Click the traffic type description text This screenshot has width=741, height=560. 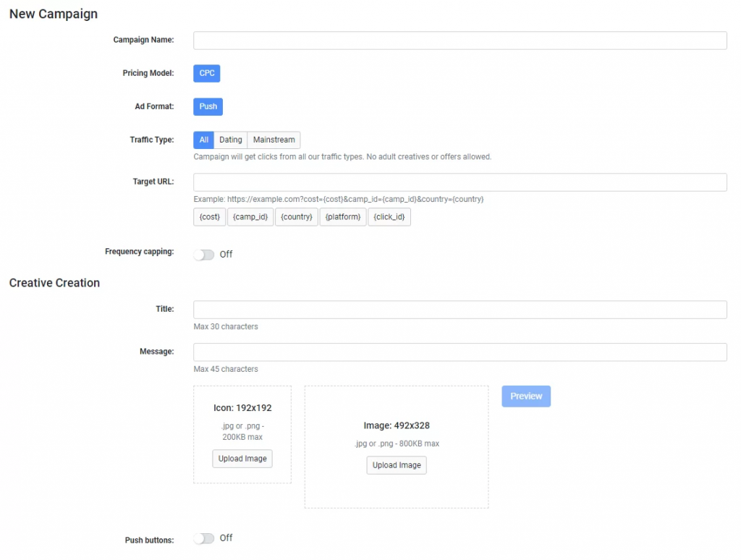tap(342, 157)
